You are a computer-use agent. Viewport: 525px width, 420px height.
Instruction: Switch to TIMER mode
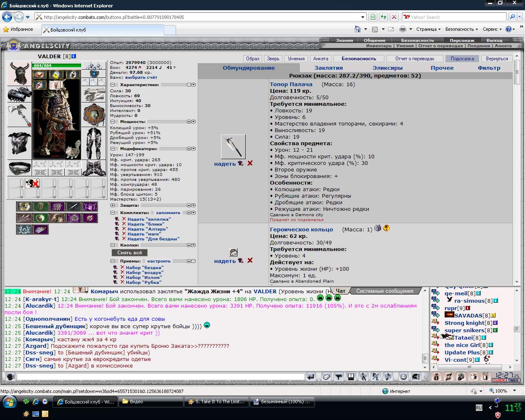click(x=513, y=380)
